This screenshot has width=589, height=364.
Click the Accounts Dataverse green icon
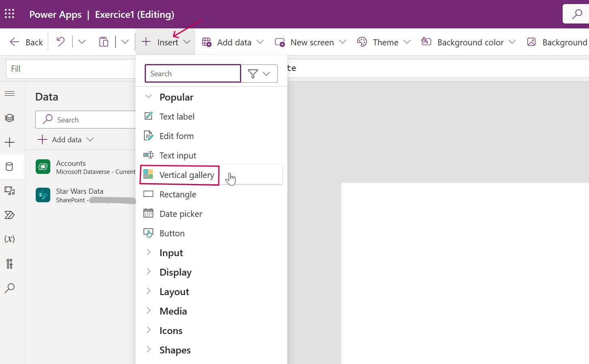[x=43, y=167]
